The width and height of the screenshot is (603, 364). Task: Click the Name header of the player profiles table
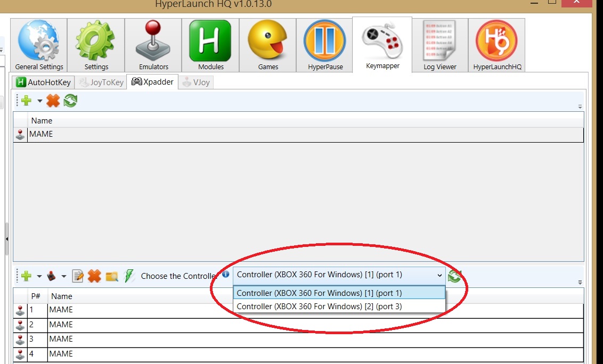click(62, 296)
